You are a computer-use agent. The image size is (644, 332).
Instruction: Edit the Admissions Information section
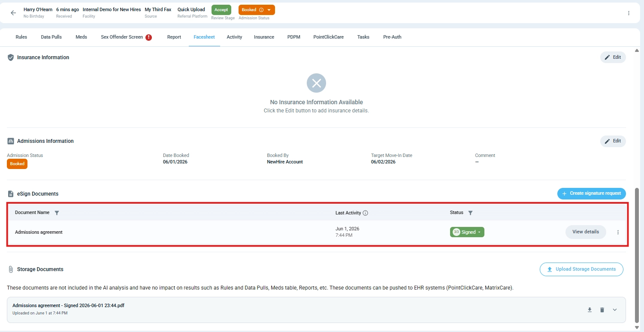613,141
